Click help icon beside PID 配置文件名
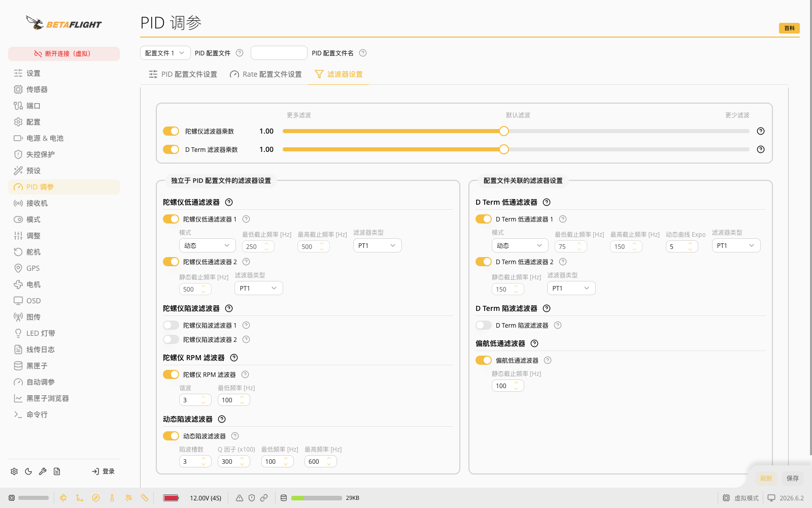The image size is (812, 508). tap(363, 53)
